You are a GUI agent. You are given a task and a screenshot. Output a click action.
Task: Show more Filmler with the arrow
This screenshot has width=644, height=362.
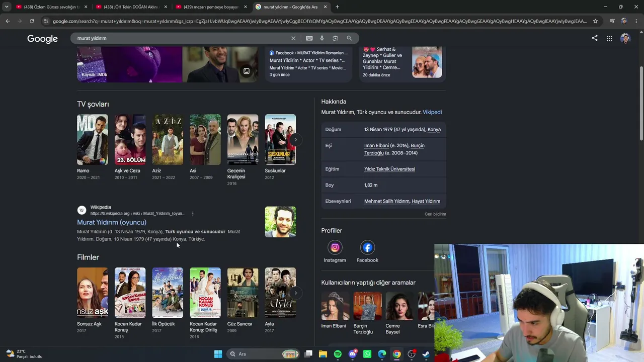click(x=296, y=293)
